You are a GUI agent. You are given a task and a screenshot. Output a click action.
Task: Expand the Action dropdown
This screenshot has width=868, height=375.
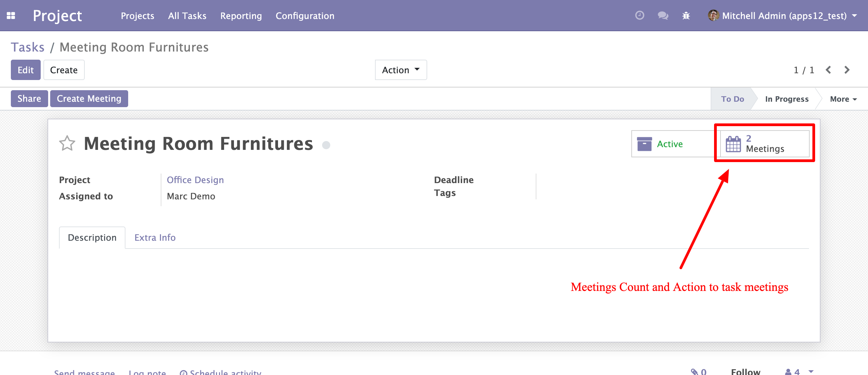[x=401, y=70]
